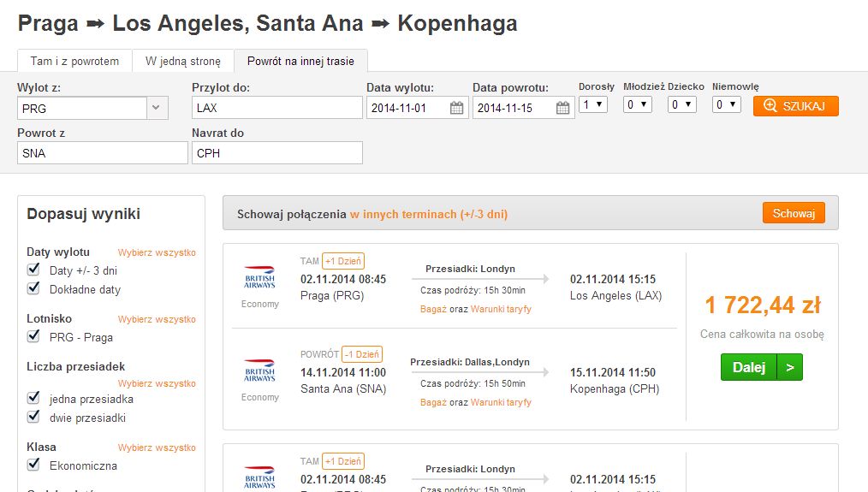The width and height of the screenshot is (868, 492).
Task: Click the price 1 722,44 zł
Action: [x=762, y=305]
